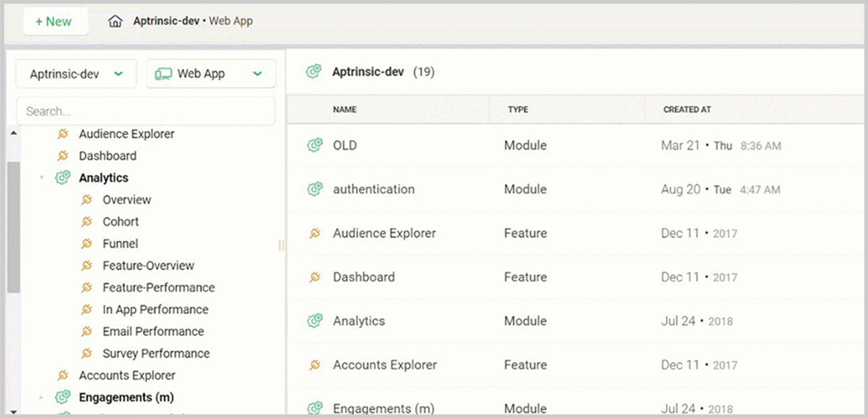The height and width of the screenshot is (418, 868).
Task: Collapse the Analytics module tree node
Action: [42, 178]
